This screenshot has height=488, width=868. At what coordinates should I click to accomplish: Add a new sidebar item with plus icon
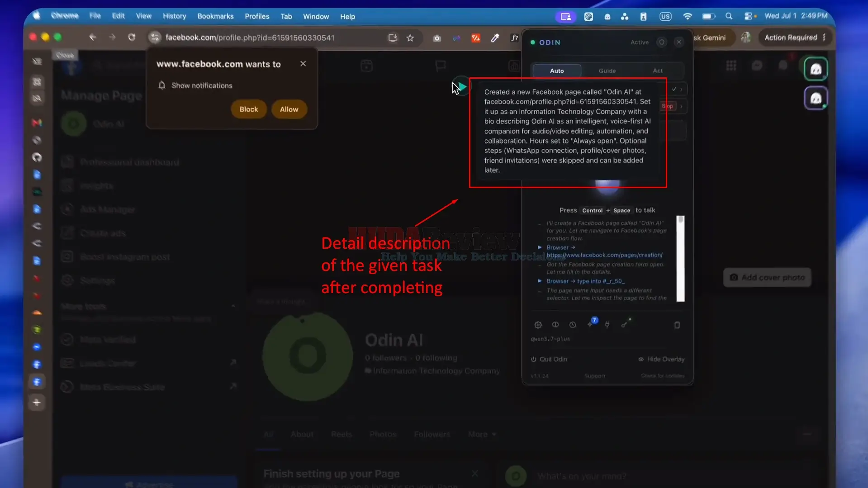37,402
